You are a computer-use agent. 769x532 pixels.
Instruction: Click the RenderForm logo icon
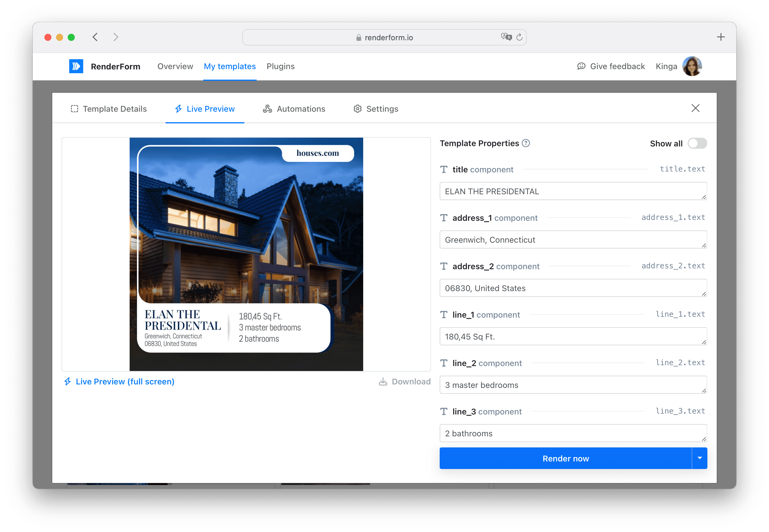76,66
